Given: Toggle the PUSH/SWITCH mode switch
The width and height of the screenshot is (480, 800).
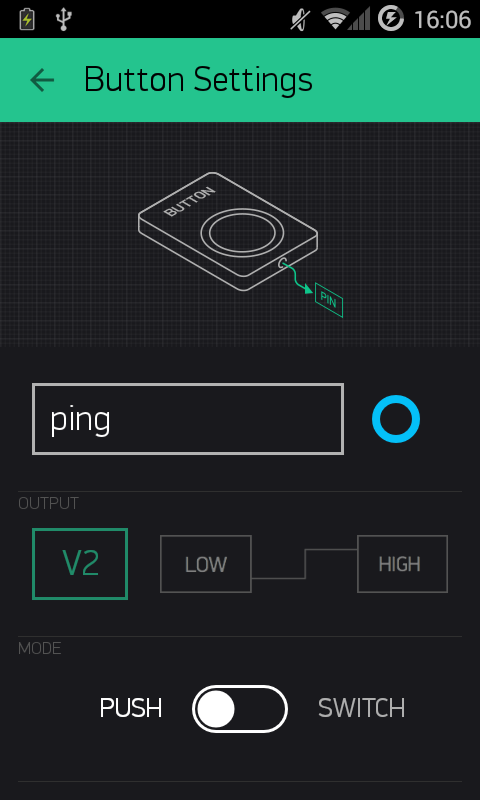Looking at the screenshot, I should (x=240, y=709).
